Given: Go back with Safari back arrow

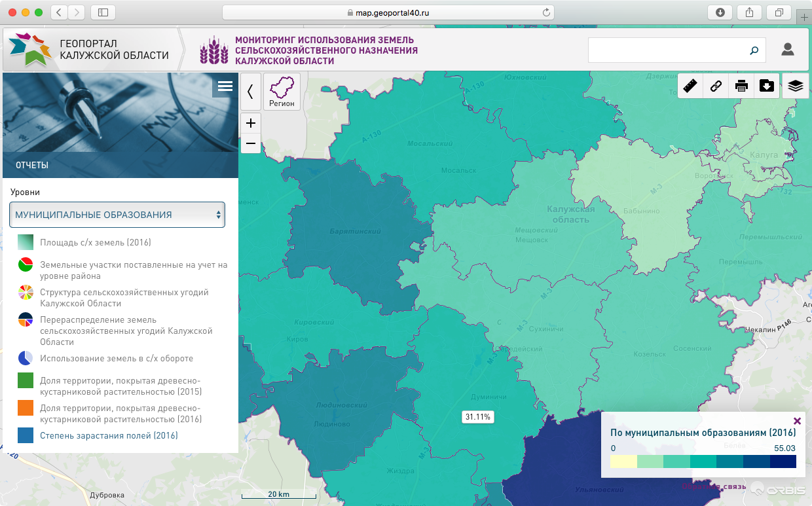Looking at the screenshot, I should pyautogui.click(x=59, y=12).
